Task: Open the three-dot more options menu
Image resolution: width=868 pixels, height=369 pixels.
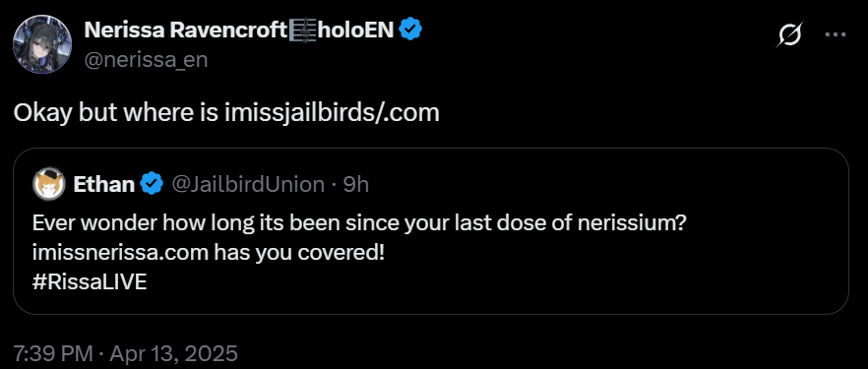Action: tap(836, 34)
